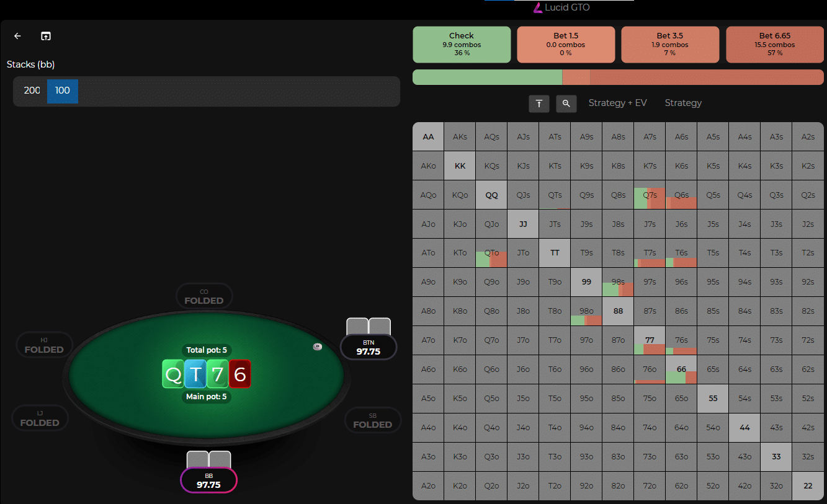Choose the Bet 3.5 action card
827x504 pixels.
(x=670, y=45)
